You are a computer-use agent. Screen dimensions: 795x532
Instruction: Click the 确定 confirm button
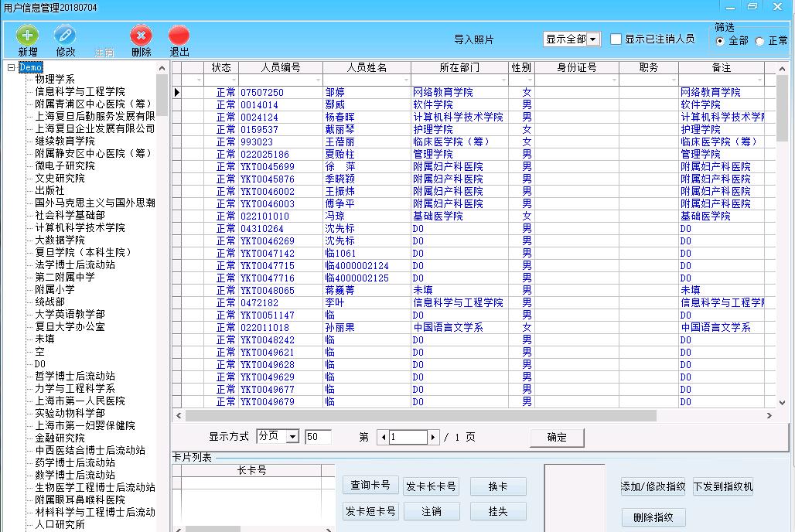click(557, 437)
